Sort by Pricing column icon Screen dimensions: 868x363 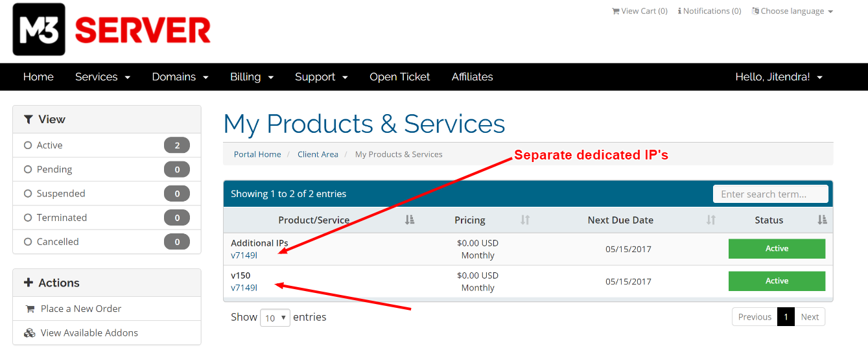(x=525, y=220)
